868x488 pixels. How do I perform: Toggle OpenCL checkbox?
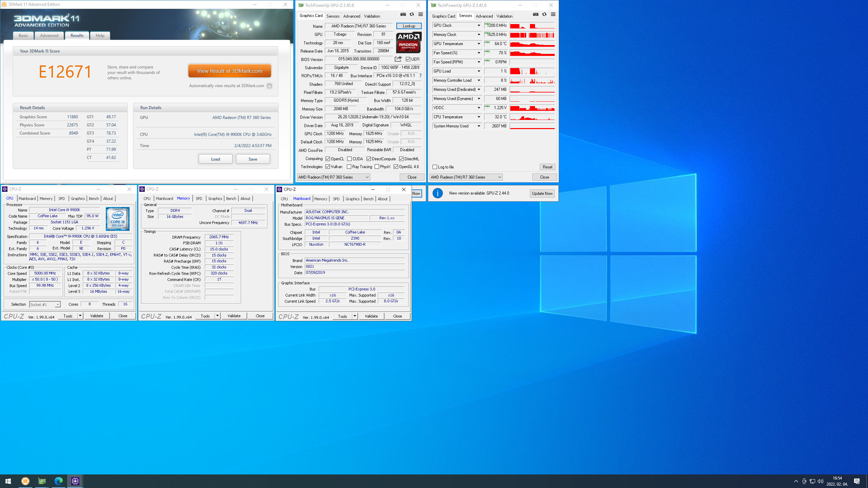328,159
